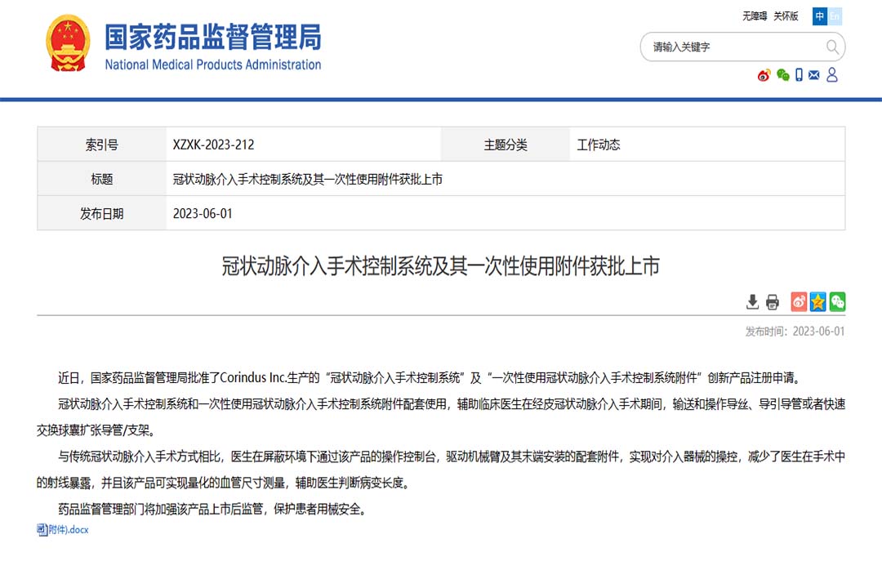Screen dimensions: 882x588
Task: Click the 工作动态 category value
Action: (x=599, y=145)
